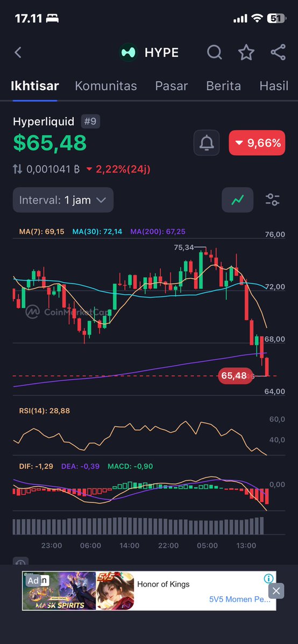Toggle line chart view icon

coord(238,200)
